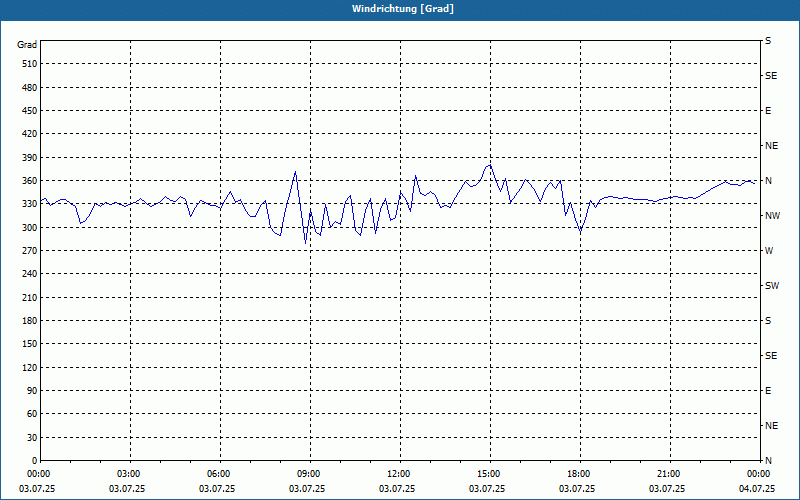Click the curve's dip at the 18:00 gridline
800x500 pixels.
tap(580, 232)
